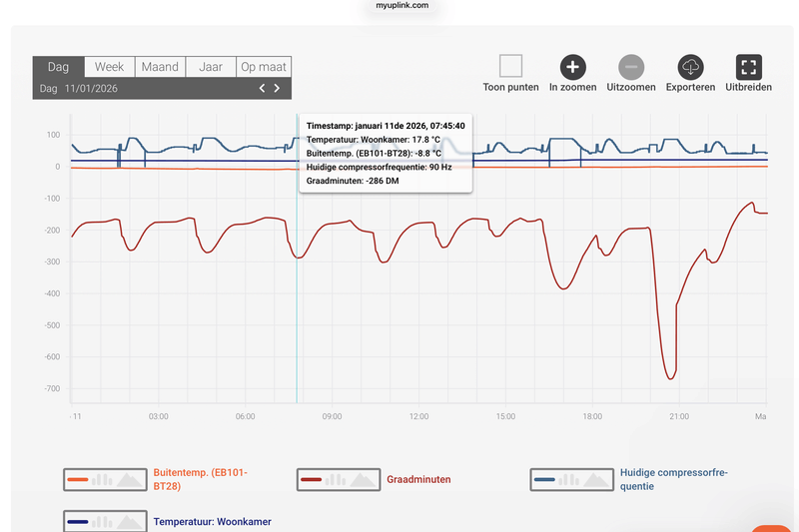Go to previous day with left chevron

263,89
